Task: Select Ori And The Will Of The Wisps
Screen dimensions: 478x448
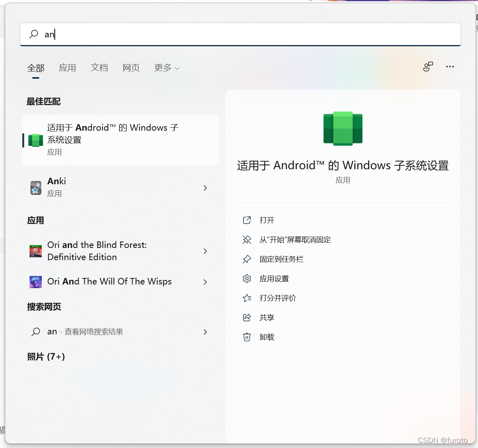Action: (121, 282)
